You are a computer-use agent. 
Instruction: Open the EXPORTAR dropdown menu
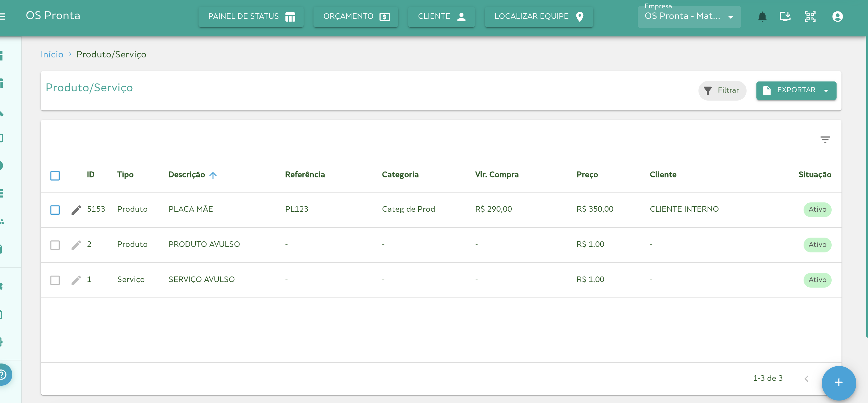pyautogui.click(x=796, y=90)
